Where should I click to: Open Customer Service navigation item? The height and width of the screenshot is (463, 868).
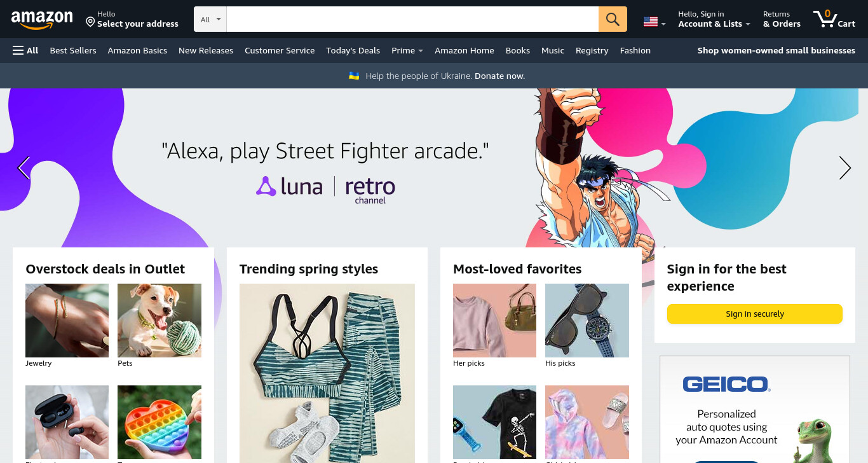[x=280, y=50]
